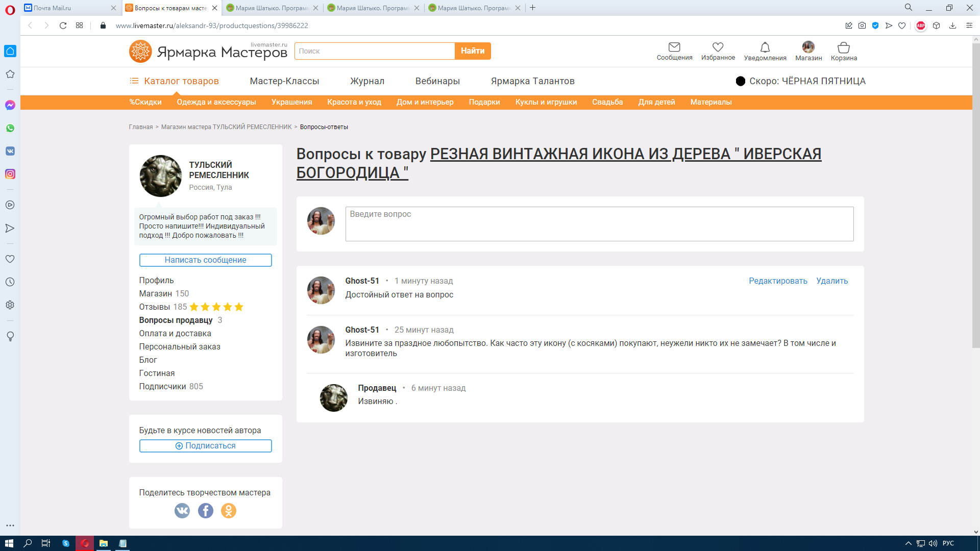The height and width of the screenshot is (551, 980).
Task: Focus the Введите вопрос text box
Action: 599,224
